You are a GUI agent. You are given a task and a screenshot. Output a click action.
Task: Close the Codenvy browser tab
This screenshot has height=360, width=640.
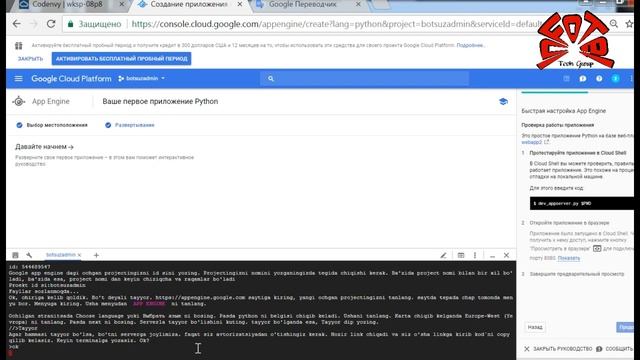[x=122, y=4]
